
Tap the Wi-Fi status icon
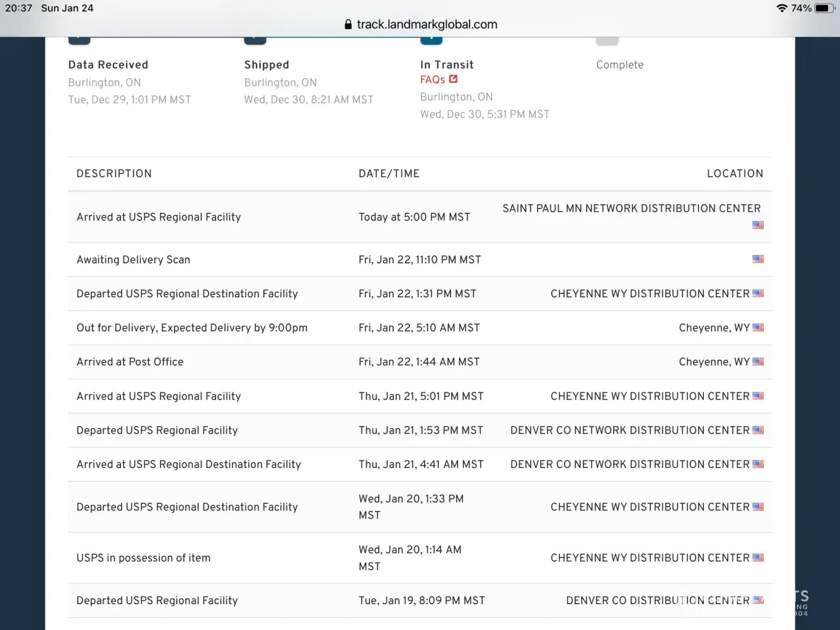point(782,8)
